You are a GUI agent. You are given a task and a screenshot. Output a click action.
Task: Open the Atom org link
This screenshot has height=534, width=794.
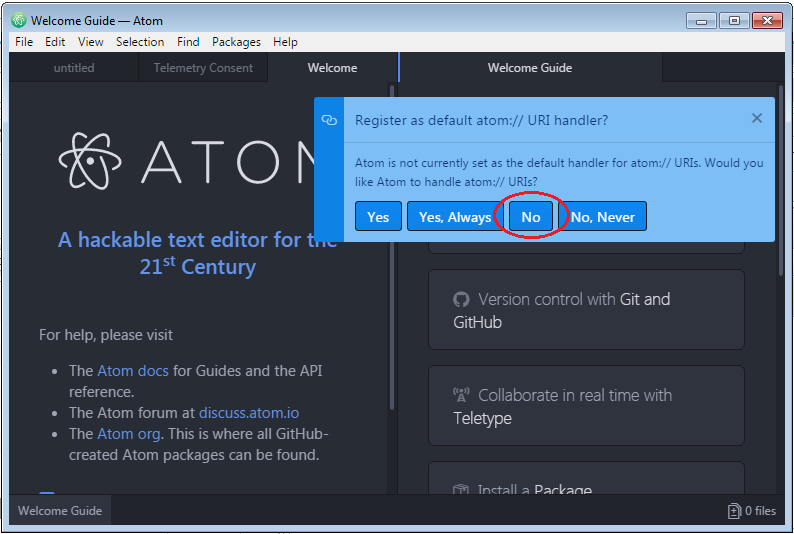(129, 434)
